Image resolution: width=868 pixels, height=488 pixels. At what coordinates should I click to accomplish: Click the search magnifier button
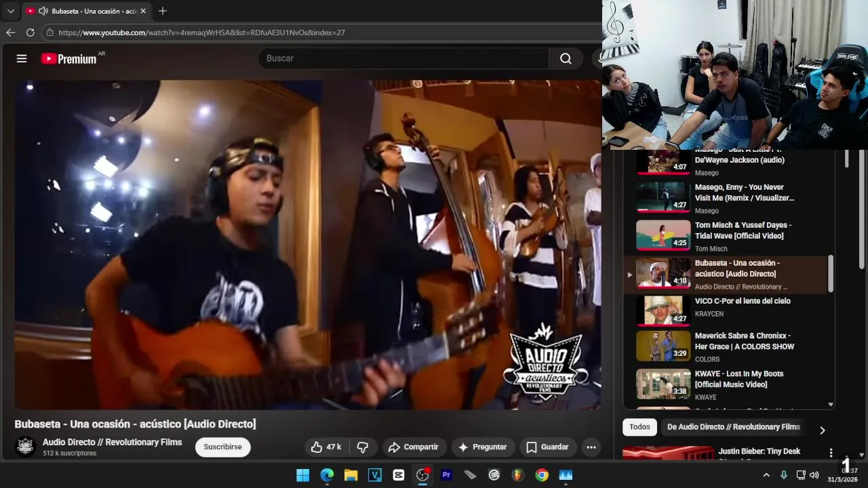pyautogui.click(x=566, y=58)
